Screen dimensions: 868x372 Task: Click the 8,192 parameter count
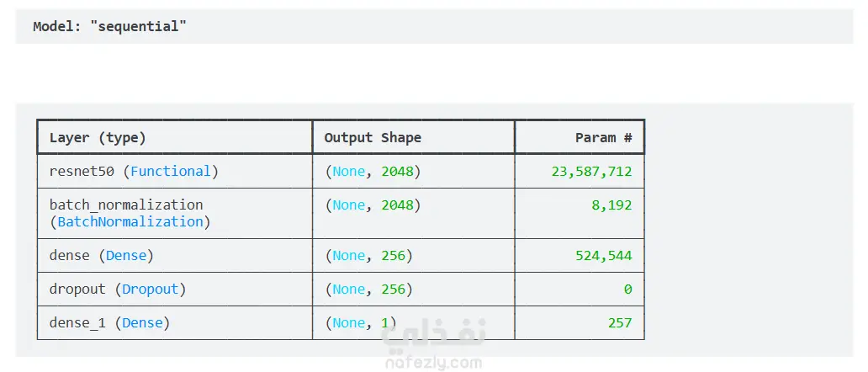tap(611, 205)
